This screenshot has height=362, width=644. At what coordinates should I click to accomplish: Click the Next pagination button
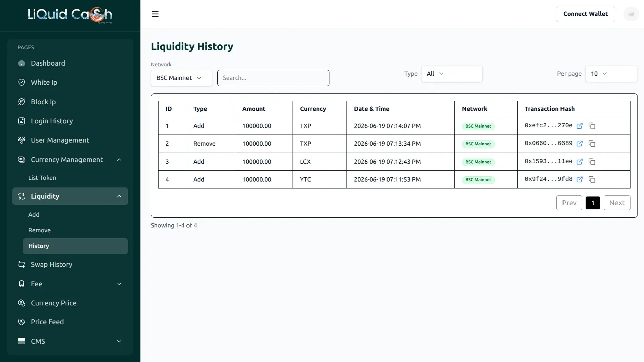tap(617, 203)
